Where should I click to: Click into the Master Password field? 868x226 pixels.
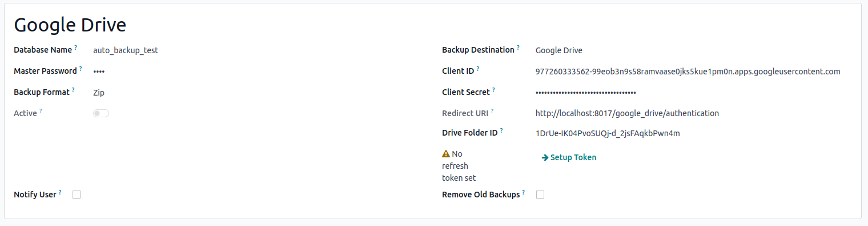pyautogui.click(x=257, y=72)
